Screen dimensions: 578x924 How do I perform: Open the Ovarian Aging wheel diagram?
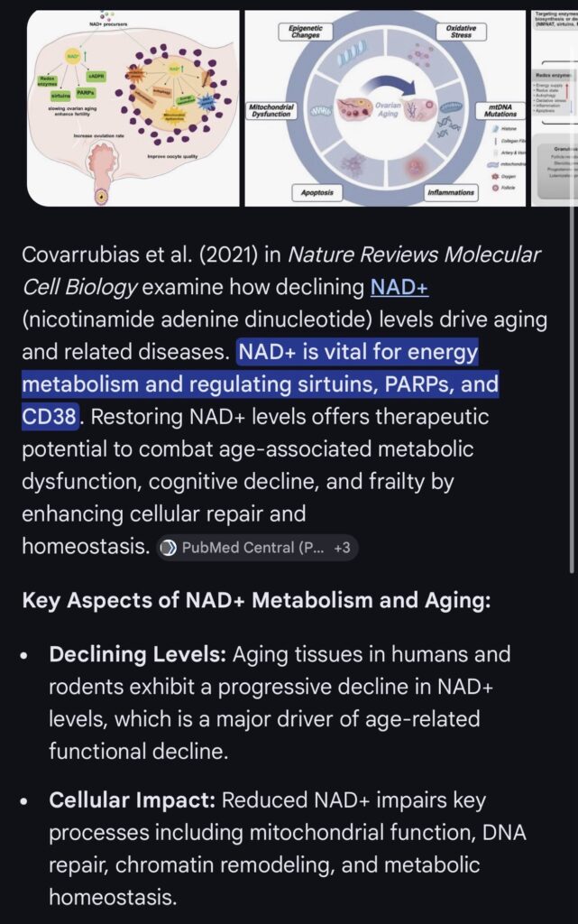(x=385, y=108)
